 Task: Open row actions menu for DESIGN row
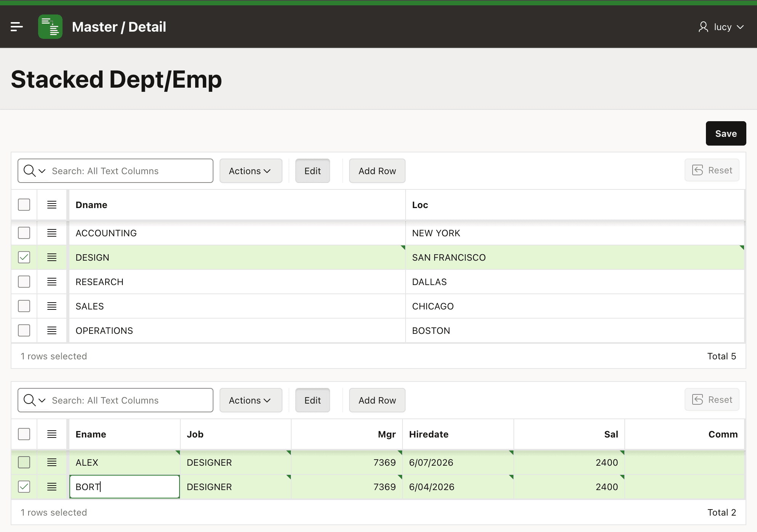52,257
